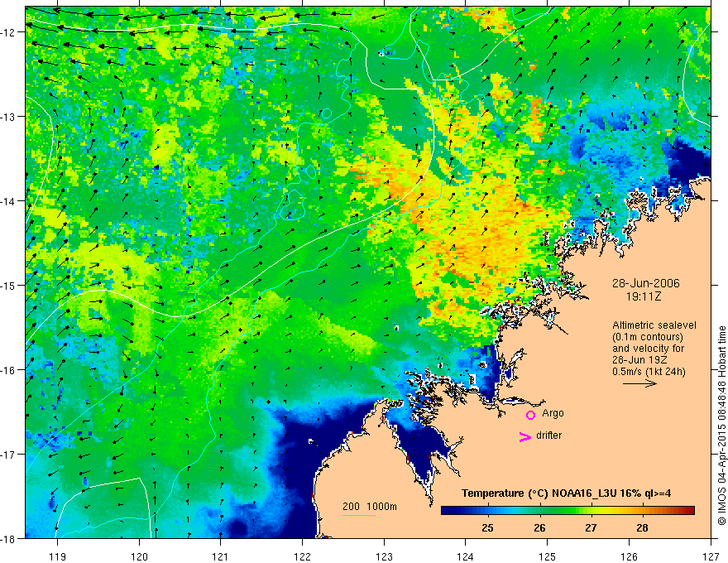The height and width of the screenshot is (563, 728).
Task: Click the time '19:11Z' text
Action: 643,296
